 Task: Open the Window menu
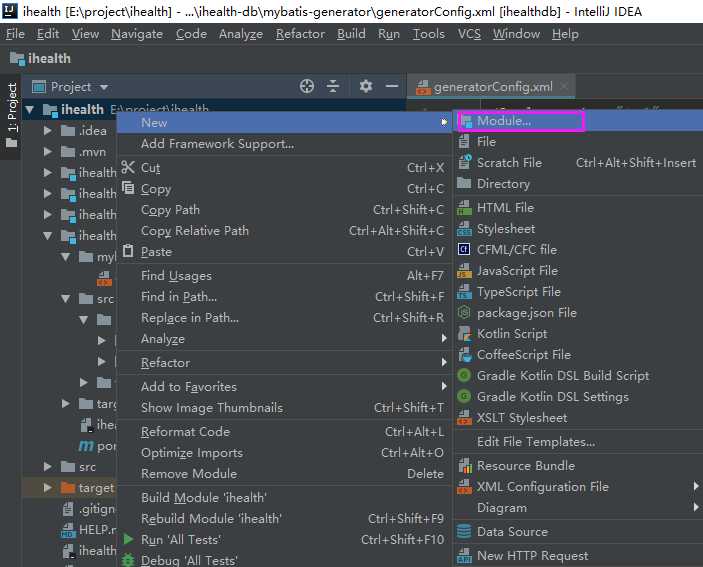(x=516, y=34)
